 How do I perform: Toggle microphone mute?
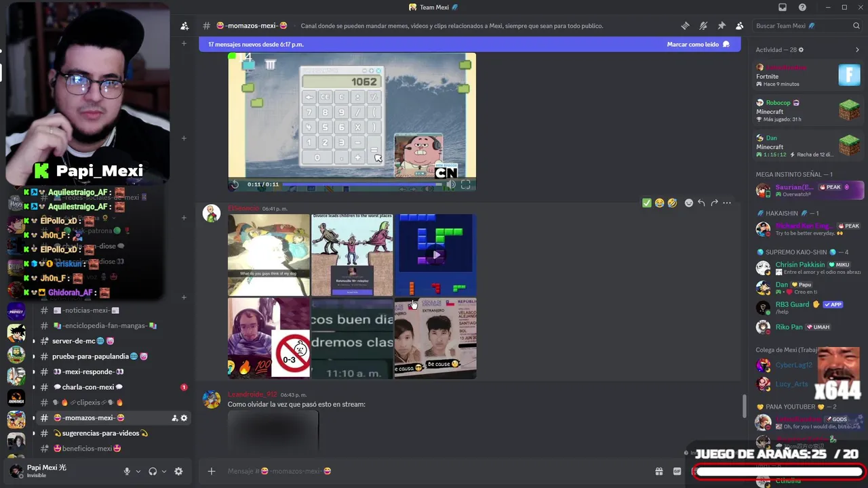coord(127,471)
